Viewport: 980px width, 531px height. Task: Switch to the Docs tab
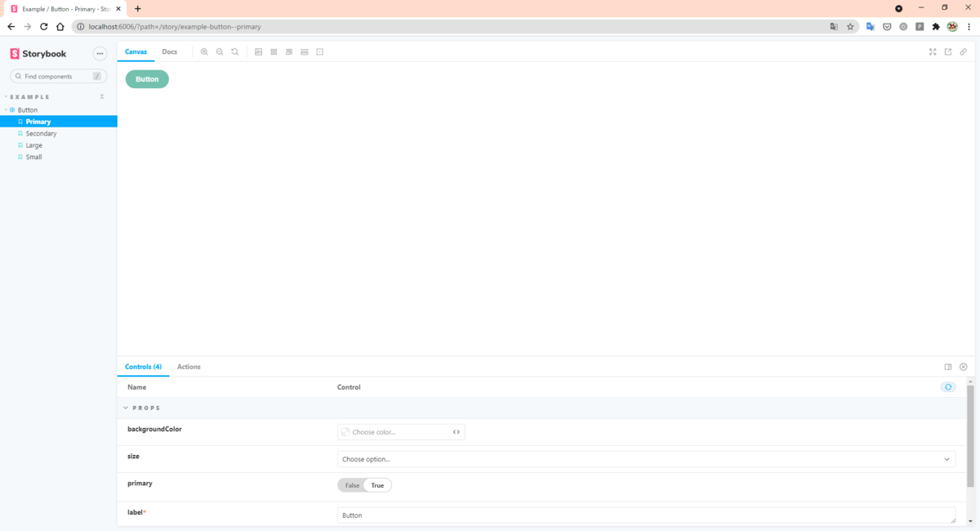[x=170, y=51]
